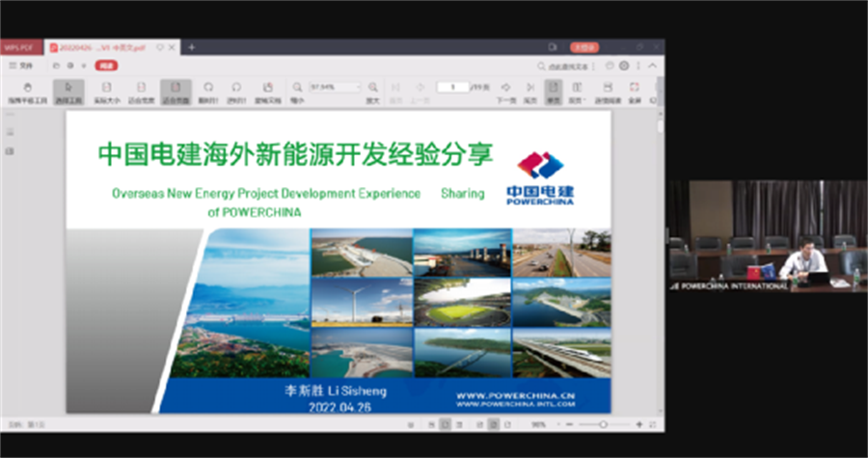Image resolution: width=868 pixels, height=458 pixels.
Task: Open the settings gear icon
Action: (x=624, y=66)
